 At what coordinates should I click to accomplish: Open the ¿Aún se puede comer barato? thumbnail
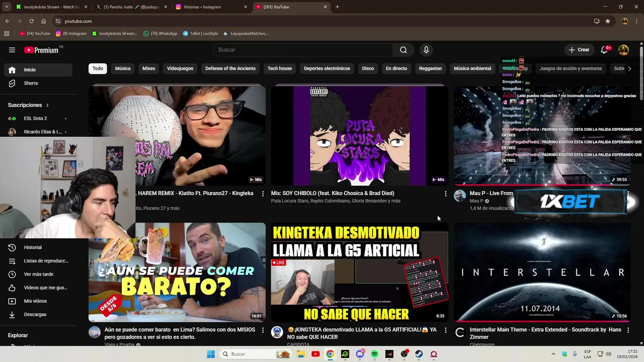tap(177, 272)
